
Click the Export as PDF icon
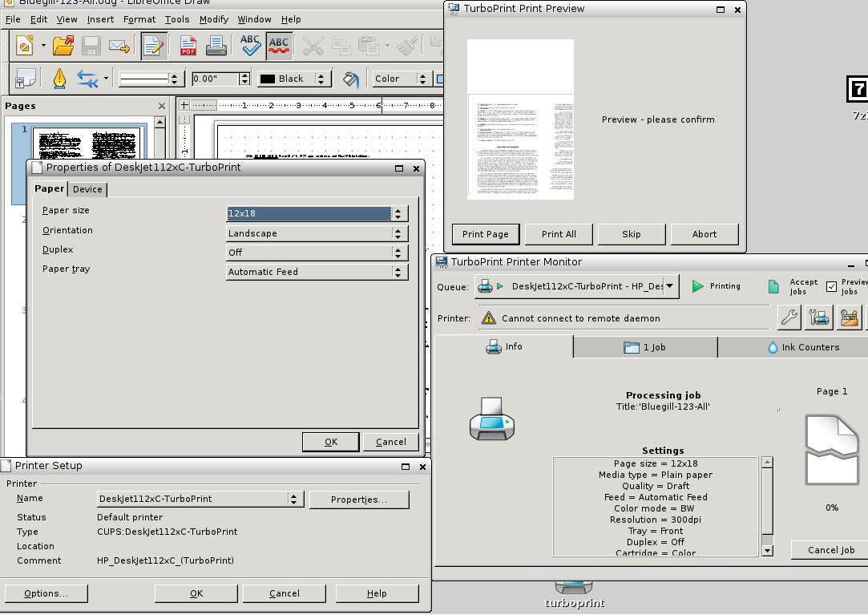click(188, 46)
